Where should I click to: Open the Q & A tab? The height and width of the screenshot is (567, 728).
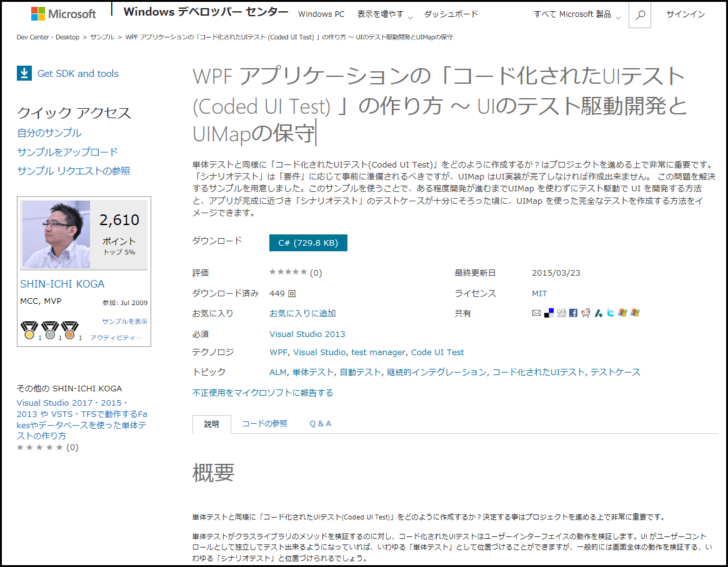point(320,423)
